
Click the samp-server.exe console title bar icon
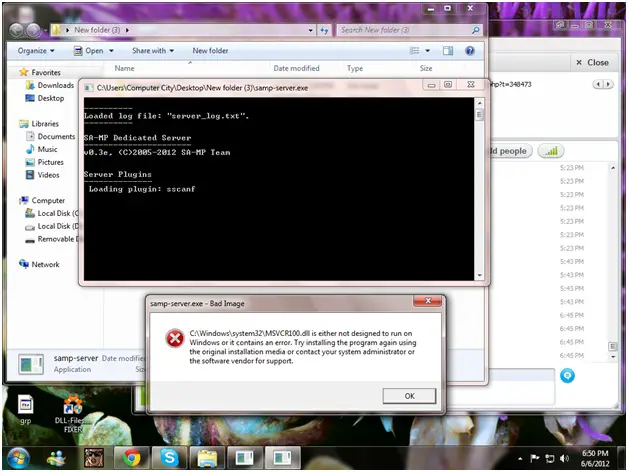tap(89, 88)
